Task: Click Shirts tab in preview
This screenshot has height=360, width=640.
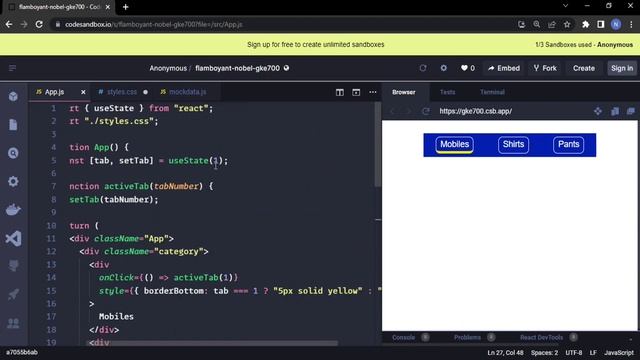Action: [513, 144]
